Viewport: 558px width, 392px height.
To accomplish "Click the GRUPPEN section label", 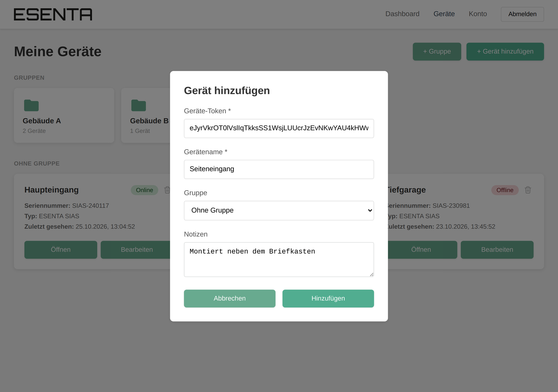I will click(x=29, y=78).
